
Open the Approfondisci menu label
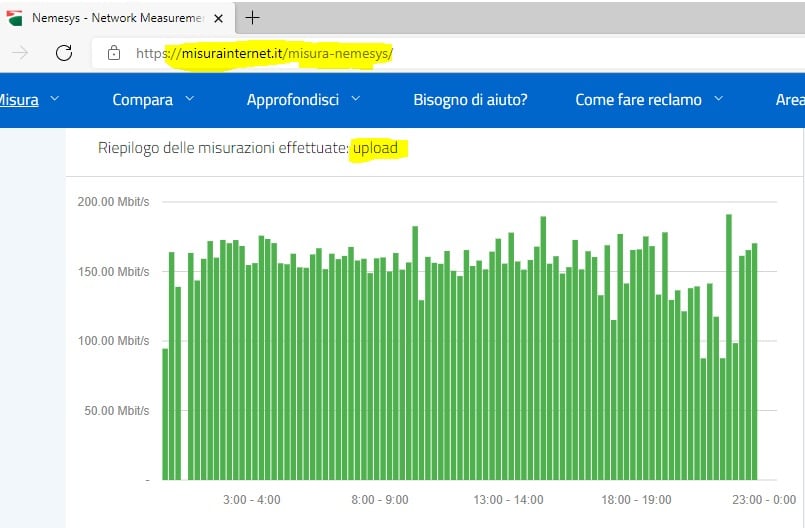[x=292, y=100]
